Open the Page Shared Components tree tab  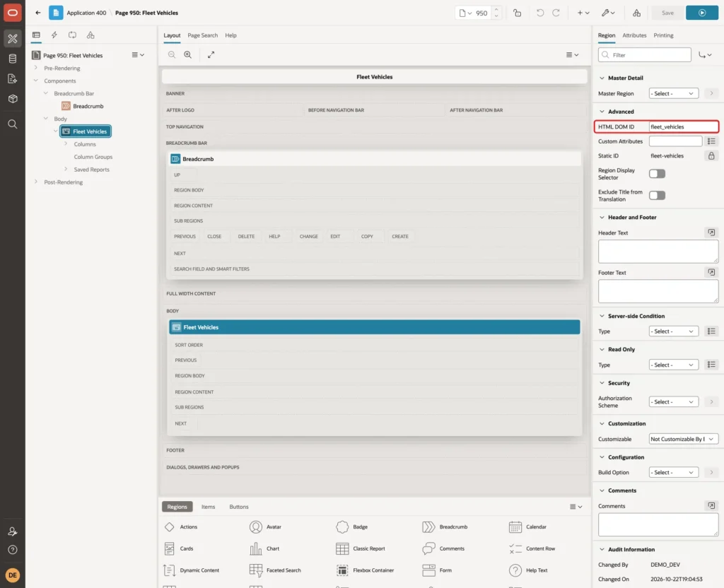click(90, 35)
